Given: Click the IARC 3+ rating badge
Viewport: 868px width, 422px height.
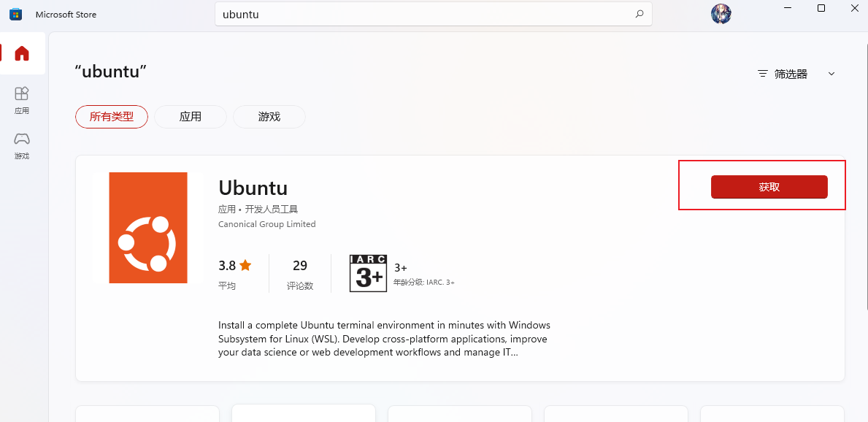Looking at the screenshot, I should [368, 273].
